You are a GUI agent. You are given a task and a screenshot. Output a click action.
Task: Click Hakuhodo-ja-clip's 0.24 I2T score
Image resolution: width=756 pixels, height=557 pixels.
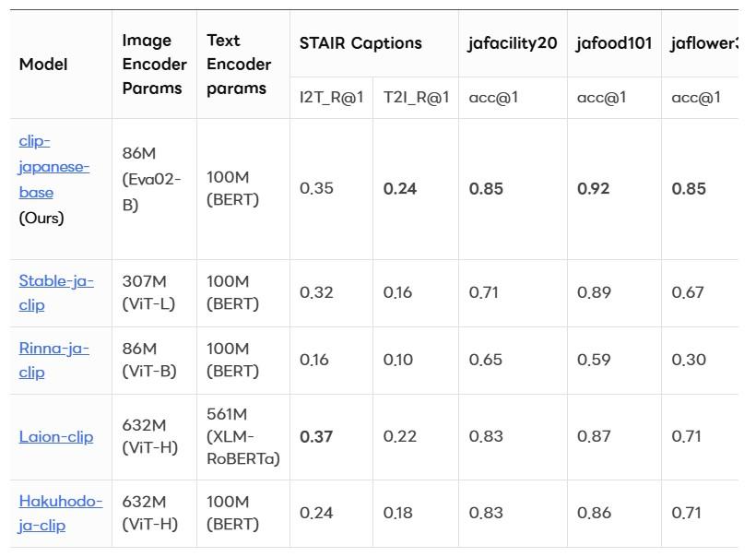click(x=316, y=513)
